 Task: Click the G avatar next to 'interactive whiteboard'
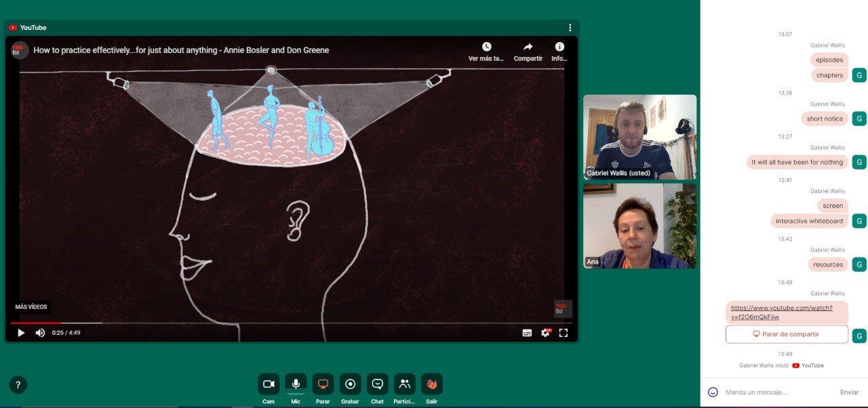coord(859,221)
